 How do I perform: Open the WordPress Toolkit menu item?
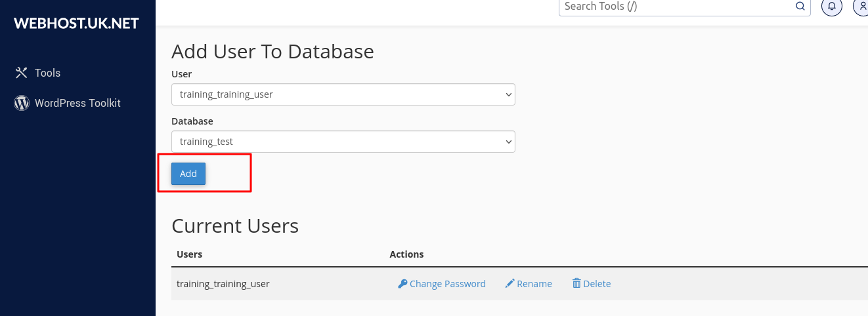77,103
